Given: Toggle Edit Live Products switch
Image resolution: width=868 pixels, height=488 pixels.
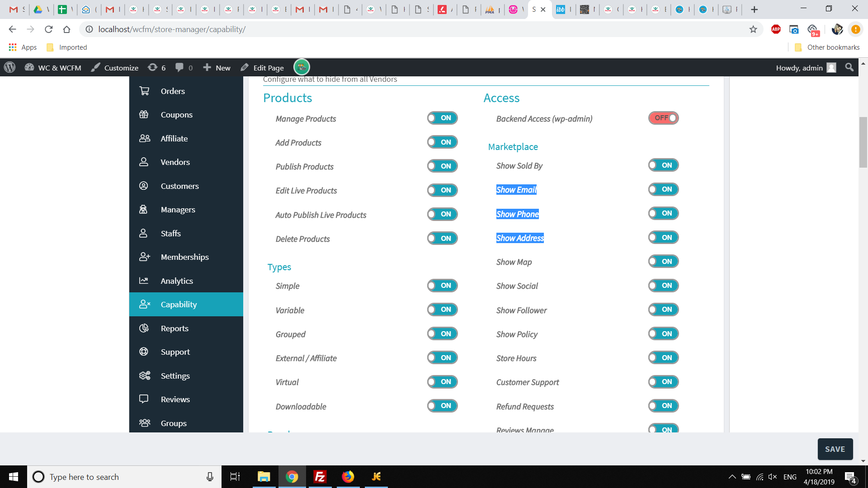Looking at the screenshot, I should point(442,190).
